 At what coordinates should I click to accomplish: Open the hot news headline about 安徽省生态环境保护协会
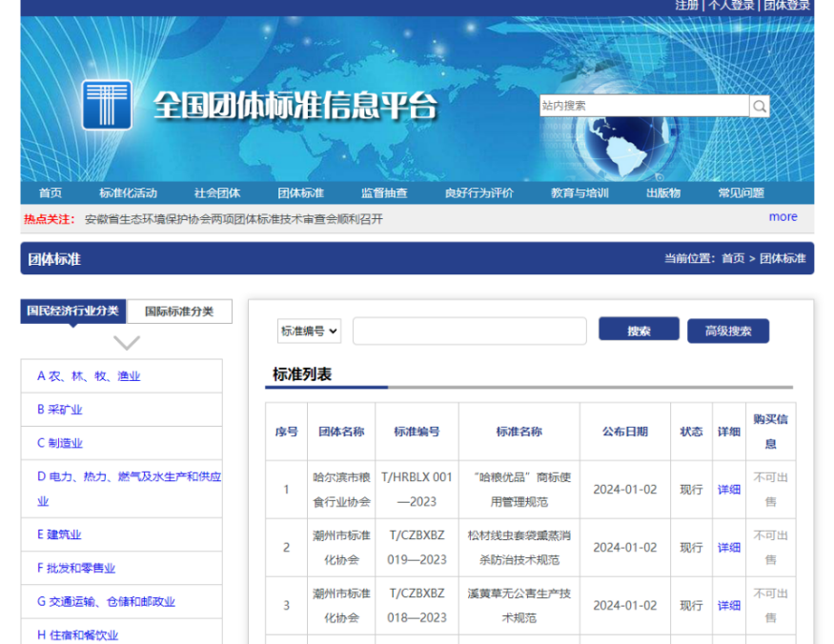pos(234,219)
